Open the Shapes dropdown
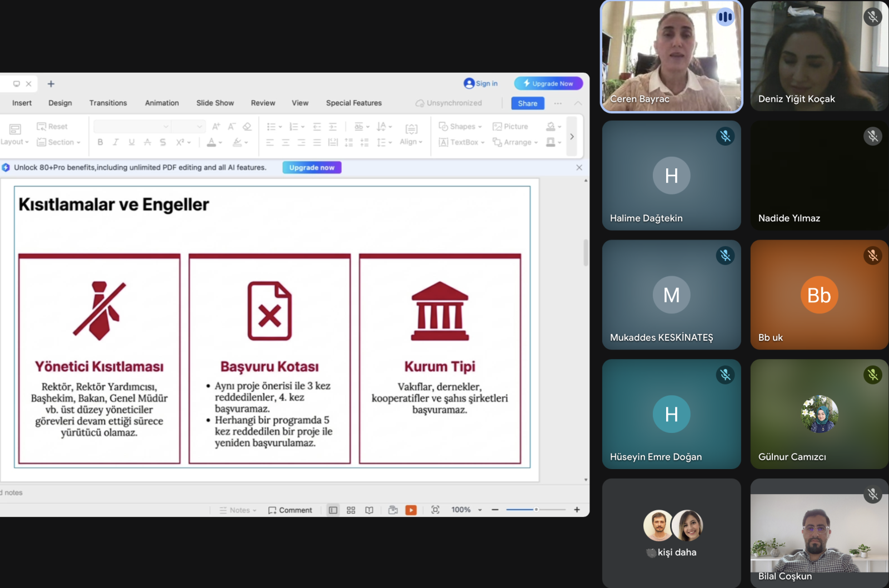Screen dimensions: 889x588 461,127
